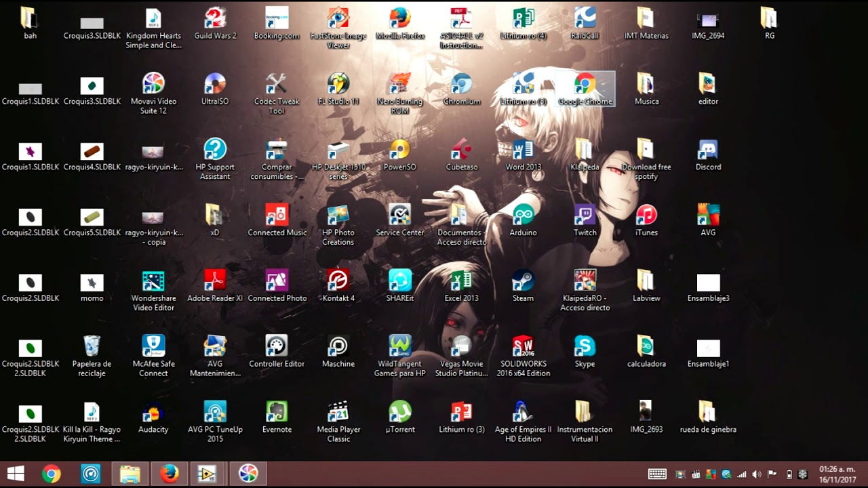Select the Google Chrome desktop shortcut
This screenshot has height=488, width=868.
585,89
